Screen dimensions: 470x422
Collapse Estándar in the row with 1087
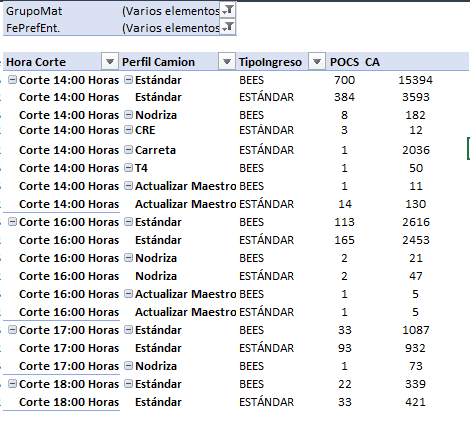point(128,330)
